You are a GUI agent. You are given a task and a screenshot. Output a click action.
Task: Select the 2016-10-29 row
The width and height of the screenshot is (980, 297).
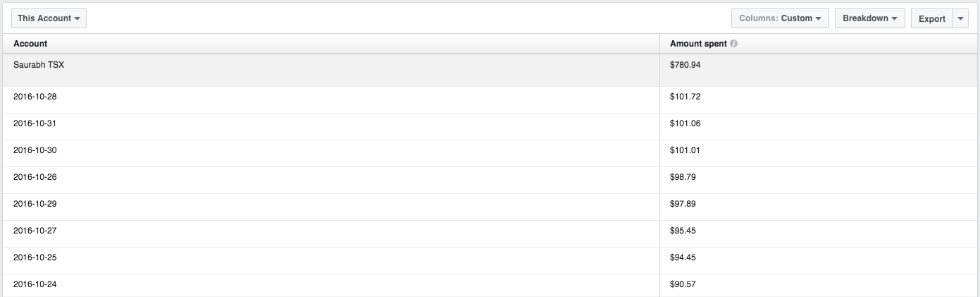(x=490, y=207)
